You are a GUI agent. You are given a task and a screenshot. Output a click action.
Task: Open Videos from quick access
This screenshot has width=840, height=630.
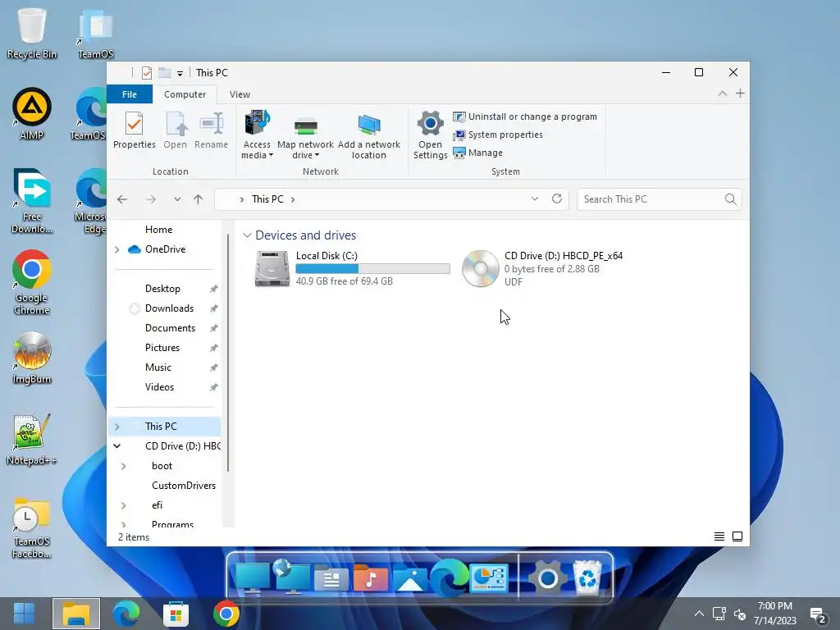point(159,387)
